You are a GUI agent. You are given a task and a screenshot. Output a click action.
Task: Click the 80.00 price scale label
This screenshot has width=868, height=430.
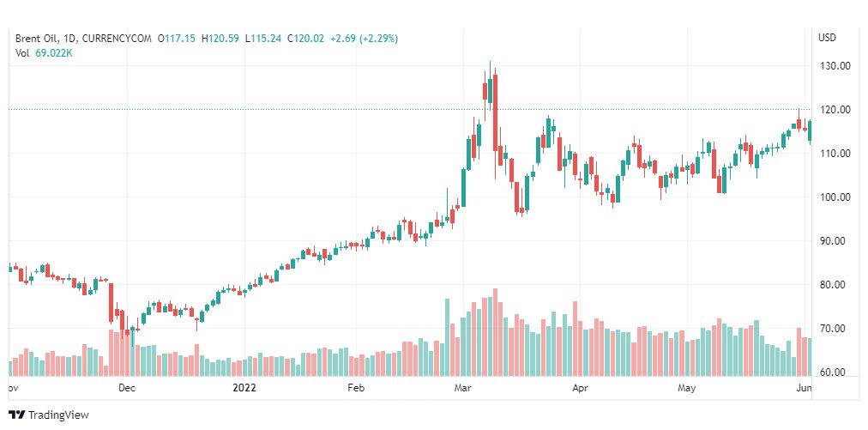coord(834,285)
